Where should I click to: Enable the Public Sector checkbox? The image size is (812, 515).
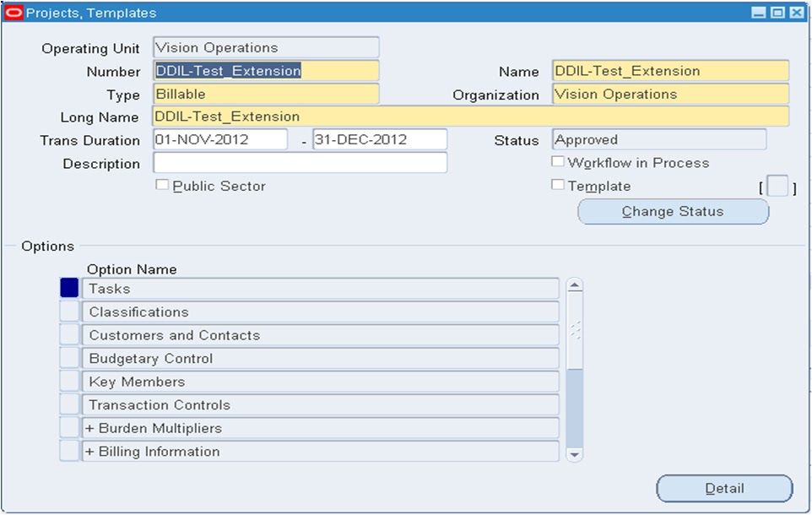[x=162, y=184]
